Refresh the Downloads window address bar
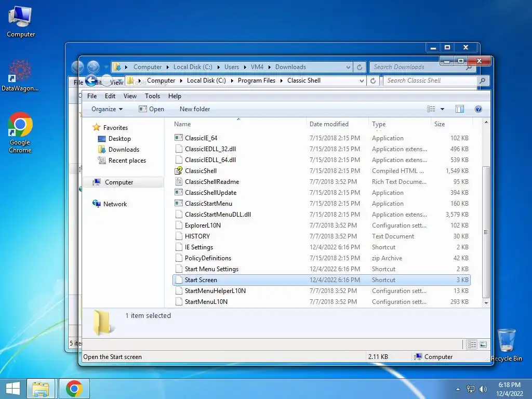The image size is (532, 399). pos(360,67)
